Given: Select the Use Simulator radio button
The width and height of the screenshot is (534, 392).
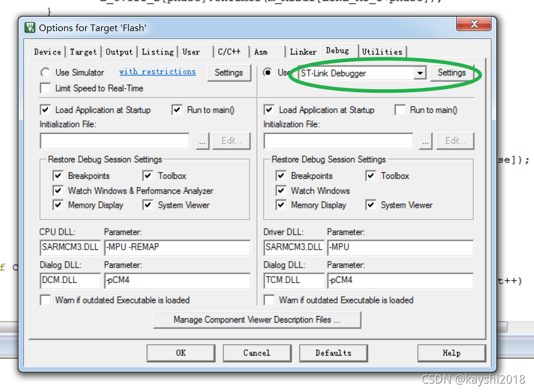Looking at the screenshot, I should pyautogui.click(x=45, y=72).
